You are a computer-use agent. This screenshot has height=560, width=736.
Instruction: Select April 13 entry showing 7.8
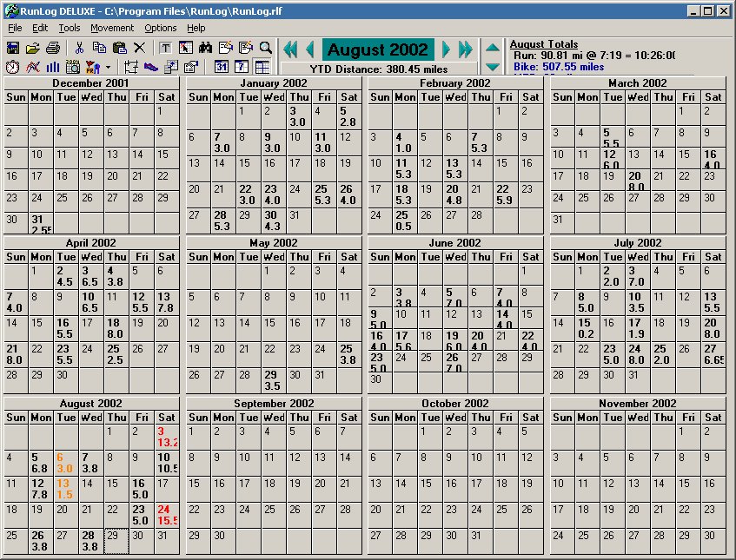click(x=167, y=302)
